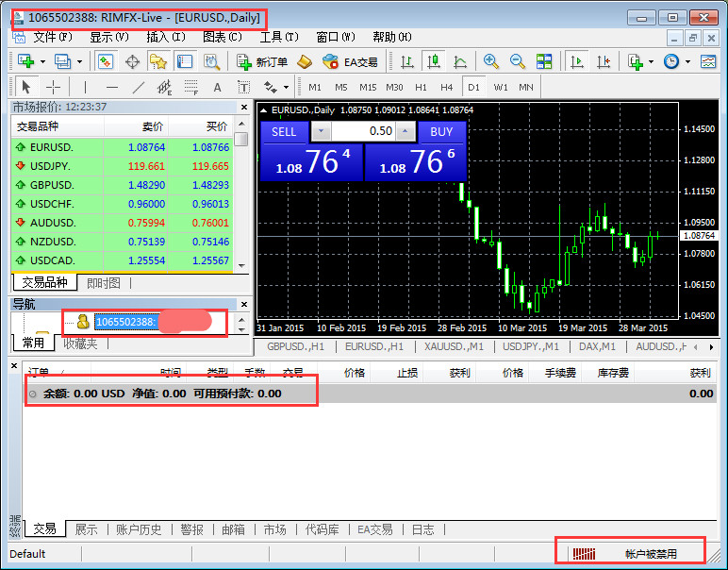Click the Market Watch vertical scrollbar

click(x=241, y=194)
